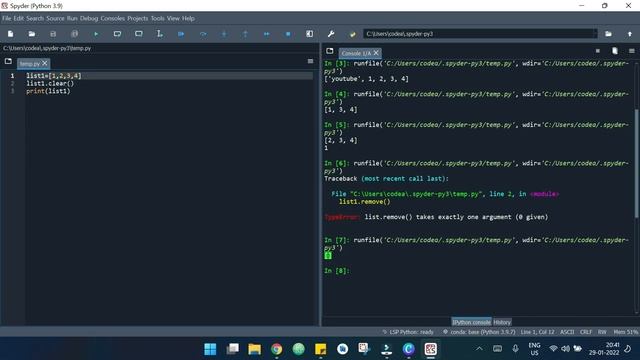Run selection or current line icon
Screen dimensions: 640x360
pyautogui.click(x=160, y=34)
